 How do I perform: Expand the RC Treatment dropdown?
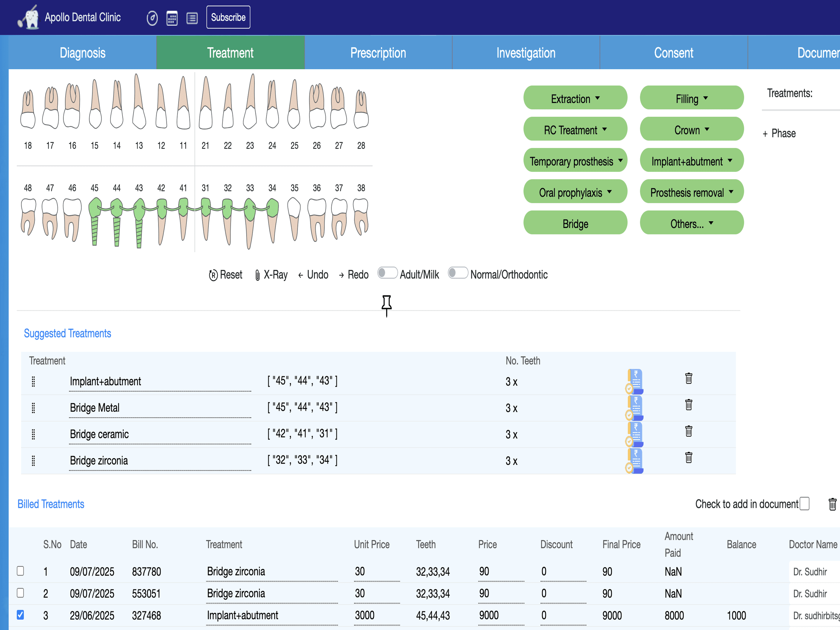point(575,129)
